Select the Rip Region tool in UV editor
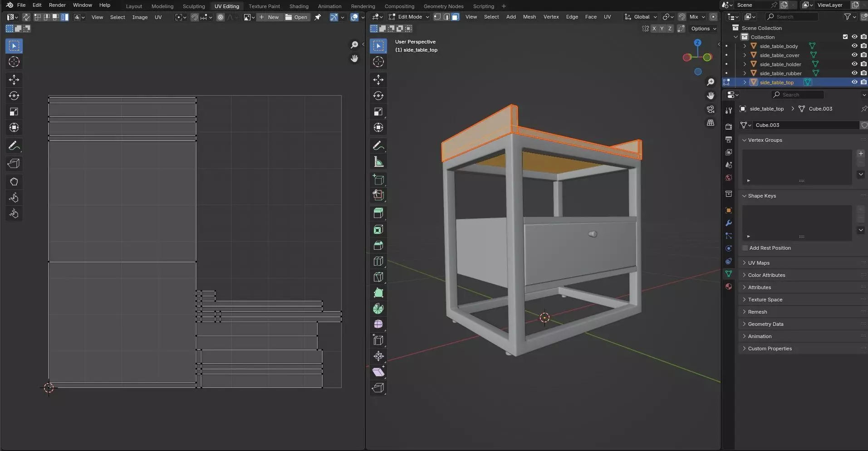This screenshot has width=868, height=451. pyautogui.click(x=14, y=164)
